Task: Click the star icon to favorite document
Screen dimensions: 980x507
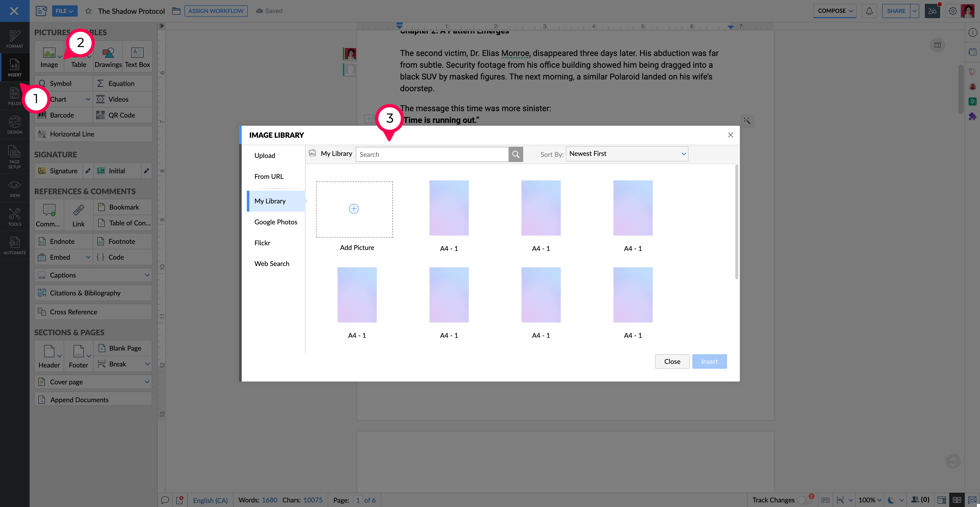Action: click(x=88, y=11)
